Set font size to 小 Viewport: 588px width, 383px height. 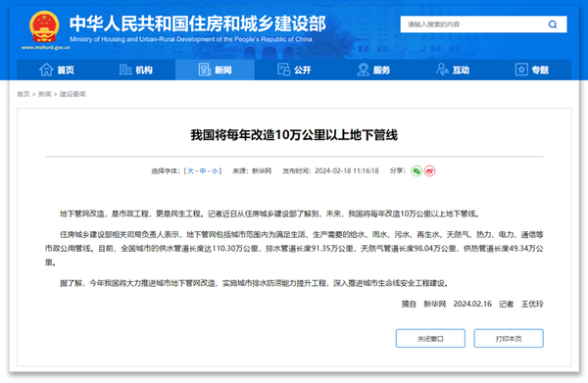click(215, 170)
